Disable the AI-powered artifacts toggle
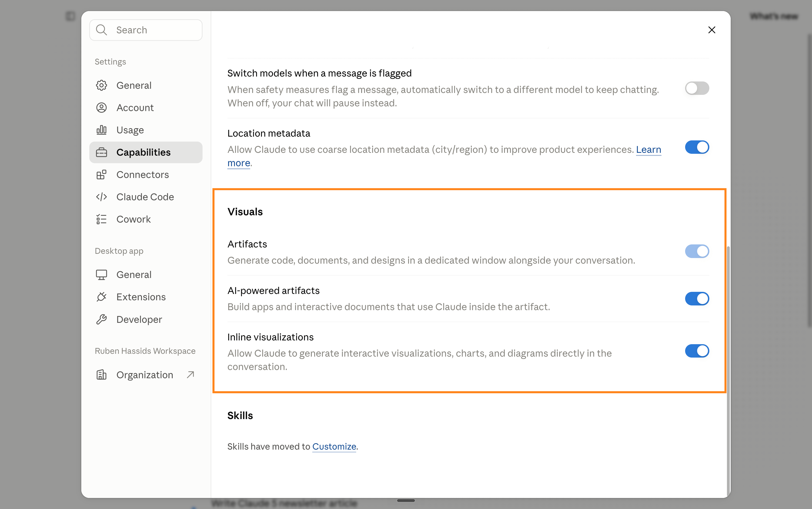Image resolution: width=812 pixels, height=509 pixels. 697,299
